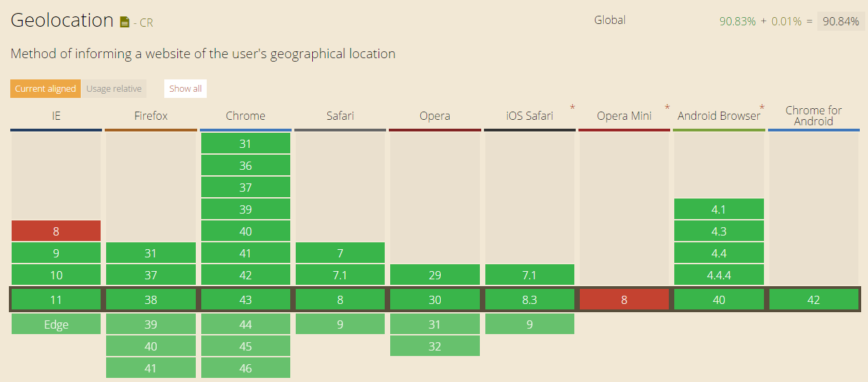Toggle the Show all button

pyautogui.click(x=186, y=89)
